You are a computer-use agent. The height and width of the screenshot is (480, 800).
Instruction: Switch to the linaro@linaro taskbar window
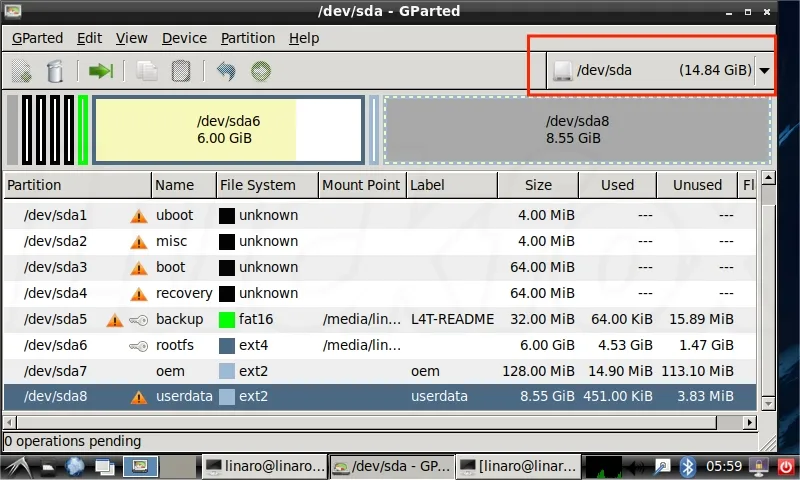(x=264, y=467)
